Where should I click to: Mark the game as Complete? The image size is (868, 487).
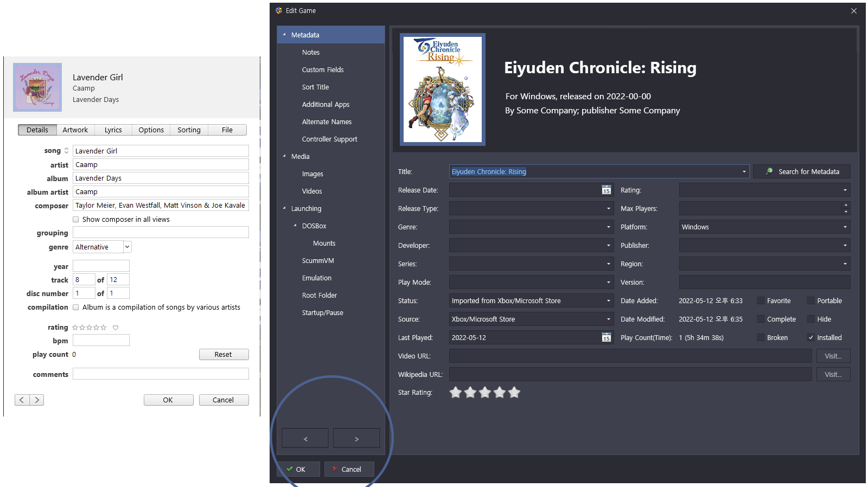761,319
